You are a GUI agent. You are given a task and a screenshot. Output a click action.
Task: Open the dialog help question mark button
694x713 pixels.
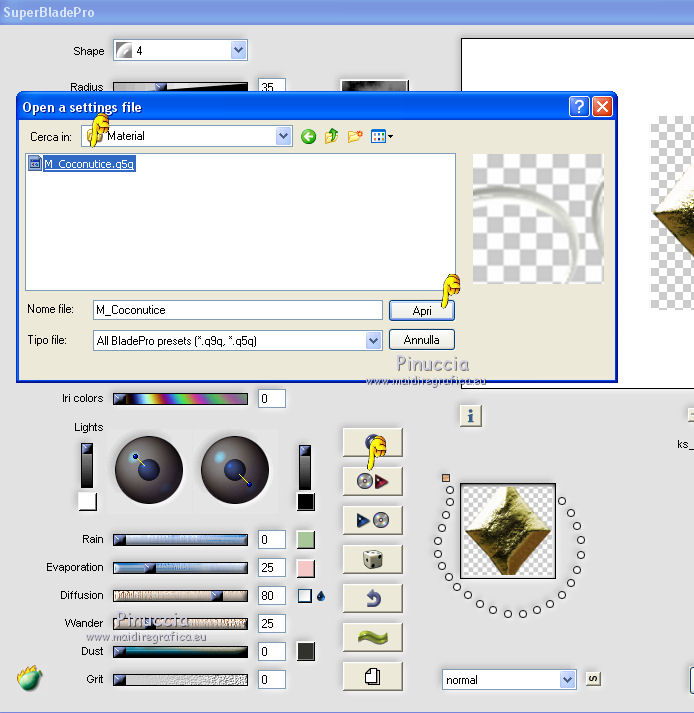coord(579,107)
